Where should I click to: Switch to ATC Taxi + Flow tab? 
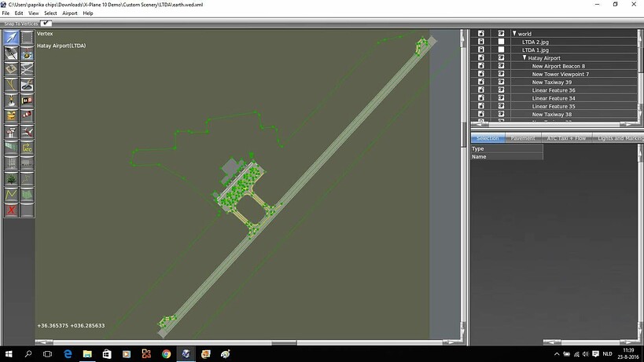pos(566,138)
